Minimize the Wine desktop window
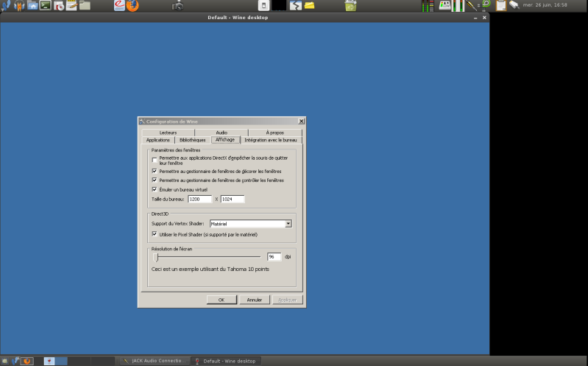The image size is (588, 366). pos(475,18)
